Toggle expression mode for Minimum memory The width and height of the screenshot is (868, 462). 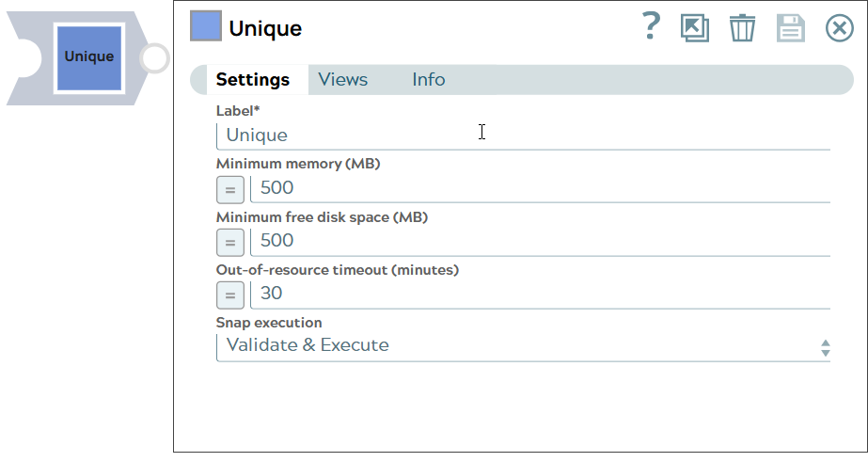230,189
